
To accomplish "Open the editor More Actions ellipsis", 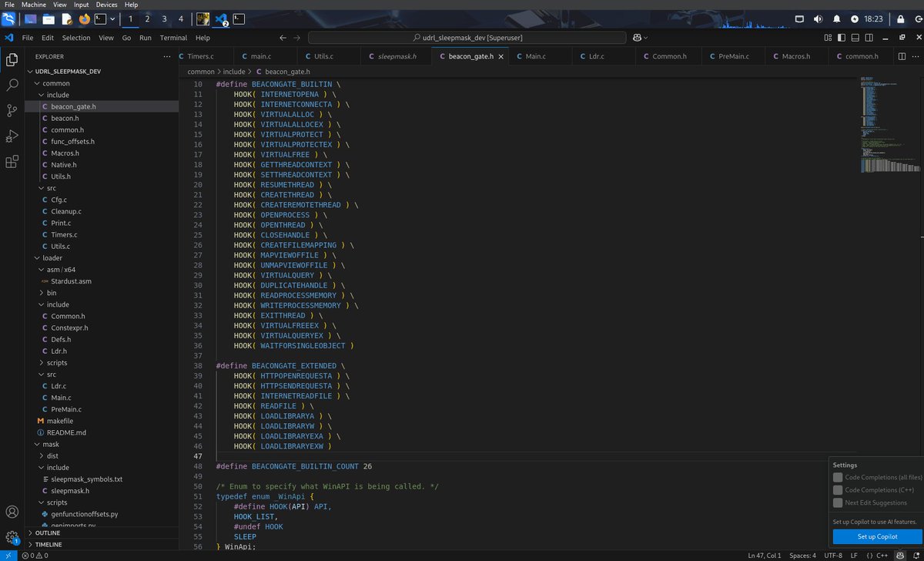I will tap(915, 56).
